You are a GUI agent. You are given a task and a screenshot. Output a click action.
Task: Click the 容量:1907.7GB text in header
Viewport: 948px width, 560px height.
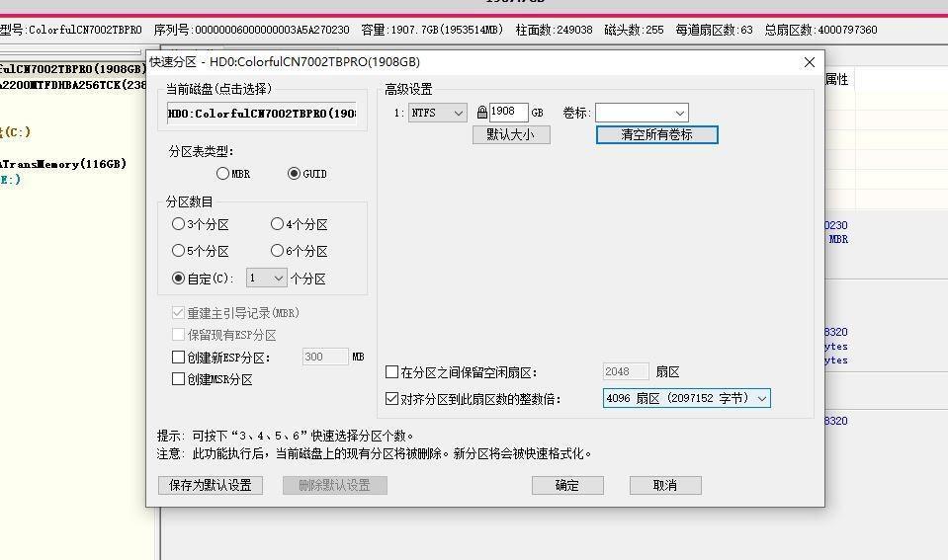pos(432,30)
